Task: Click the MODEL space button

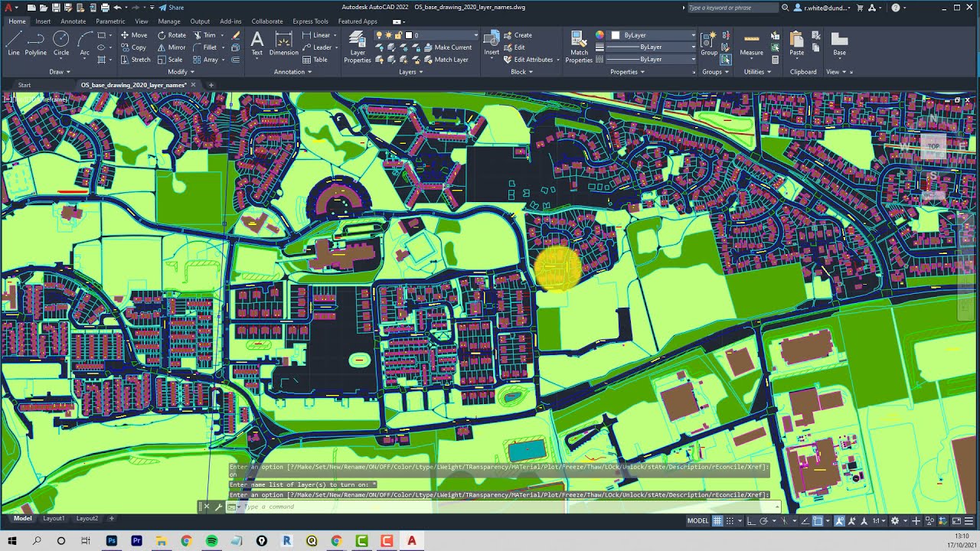Action: pos(697,521)
